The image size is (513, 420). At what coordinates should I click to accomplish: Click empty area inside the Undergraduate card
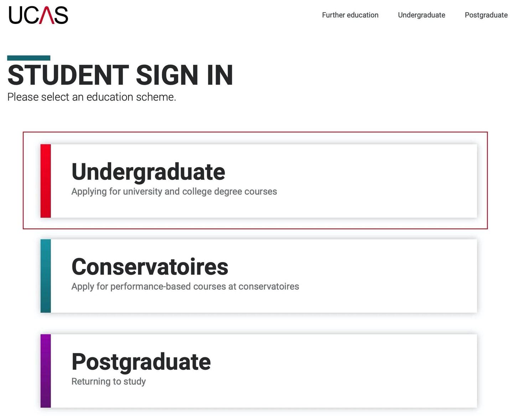374,181
